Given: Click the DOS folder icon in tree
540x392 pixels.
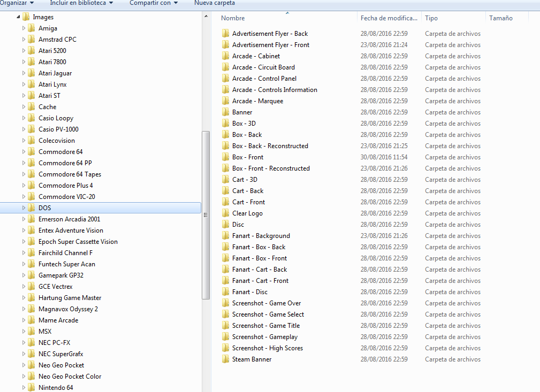Looking at the screenshot, I should click(32, 208).
